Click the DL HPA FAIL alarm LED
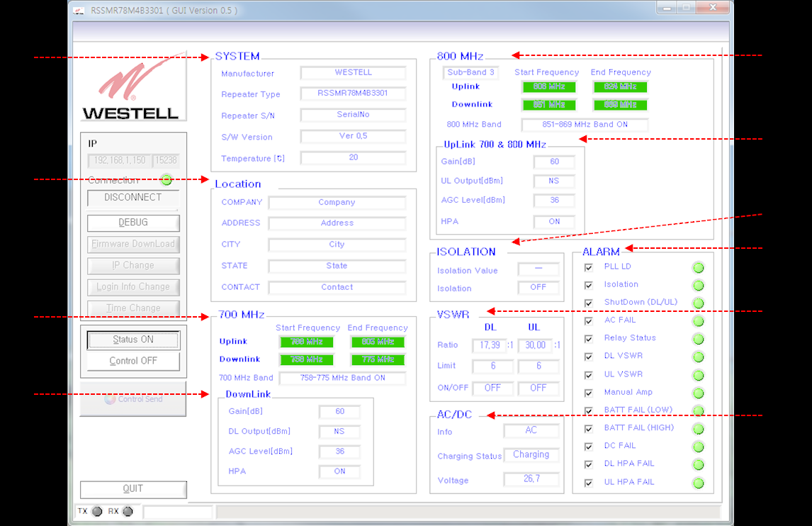 (x=698, y=465)
